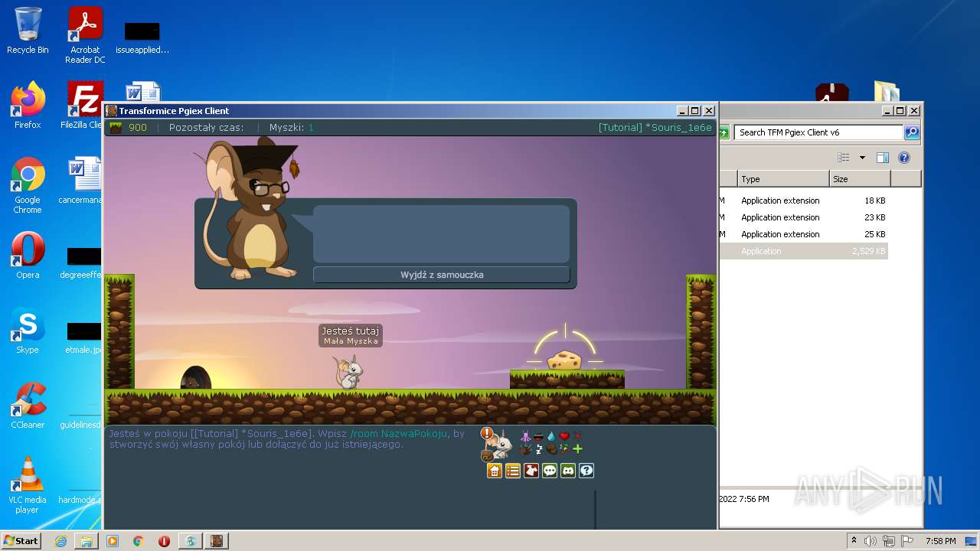Open Skype desktop shortcut
Image resolution: width=980 pixels, height=551 pixels.
pos(28,331)
